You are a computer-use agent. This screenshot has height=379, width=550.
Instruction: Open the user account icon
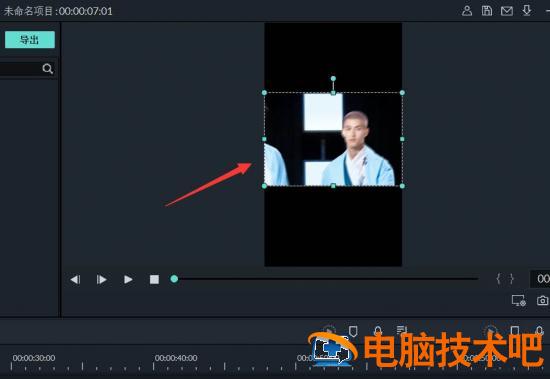coord(467,11)
